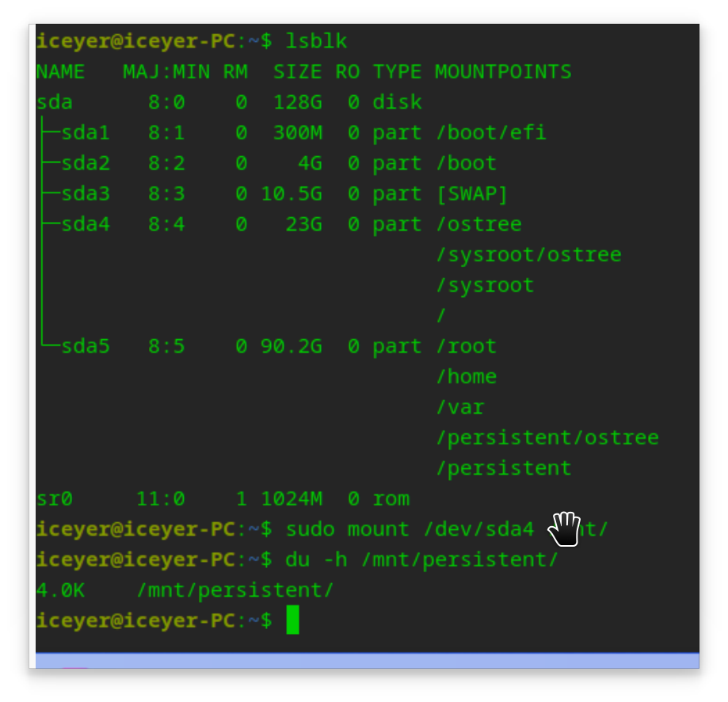Image resolution: width=728 pixels, height=702 pixels.
Task: Click the 4G size in the sda2 row
Action: pos(310,163)
